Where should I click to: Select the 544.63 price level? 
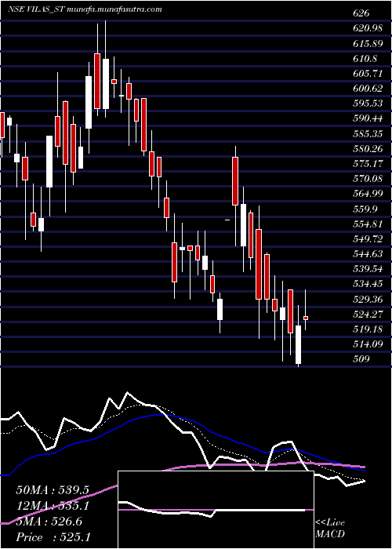click(x=368, y=254)
